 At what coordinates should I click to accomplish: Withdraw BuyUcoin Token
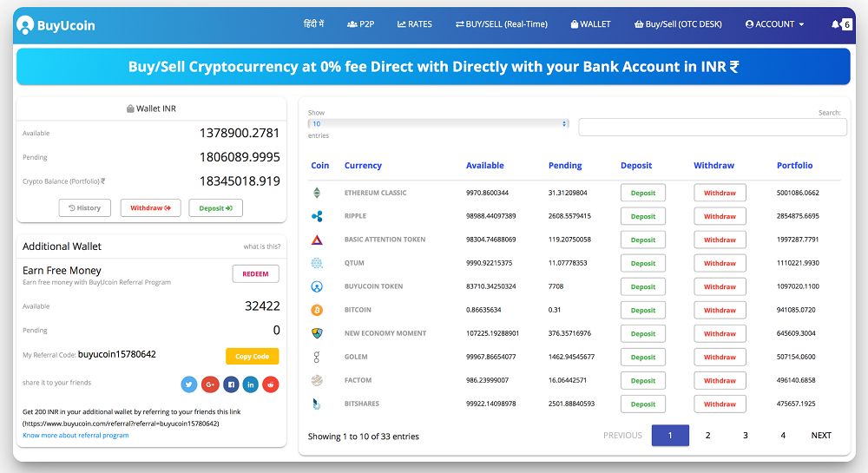click(720, 286)
